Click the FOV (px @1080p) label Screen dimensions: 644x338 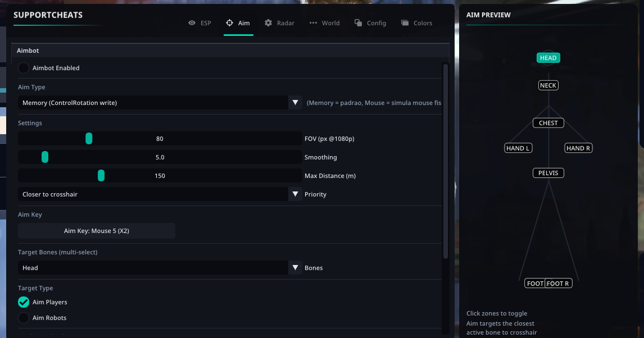[x=329, y=139]
